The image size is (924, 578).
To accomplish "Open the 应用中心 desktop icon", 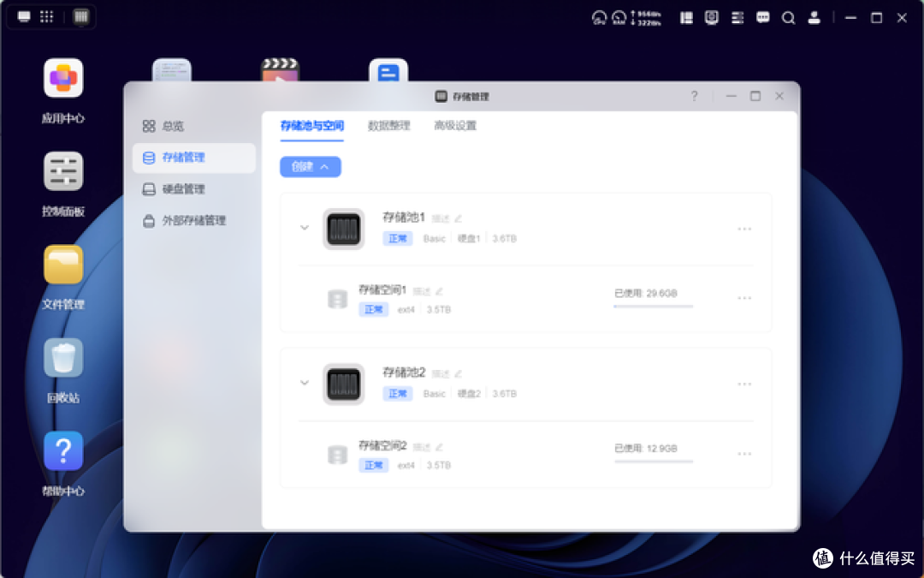I will point(63,78).
